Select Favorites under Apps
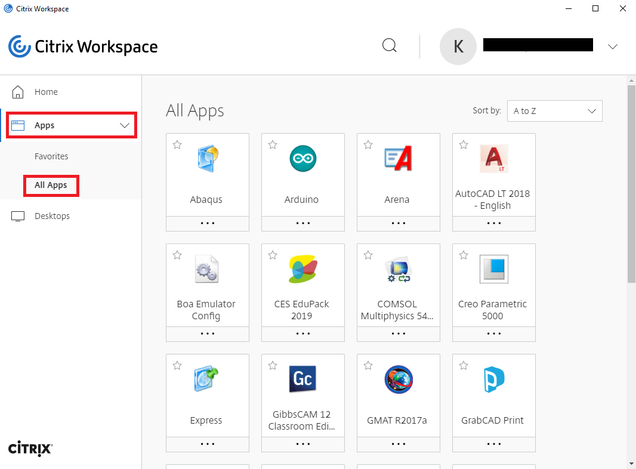The height and width of the screenshot is (469, 636). click(x=51, y=157)
